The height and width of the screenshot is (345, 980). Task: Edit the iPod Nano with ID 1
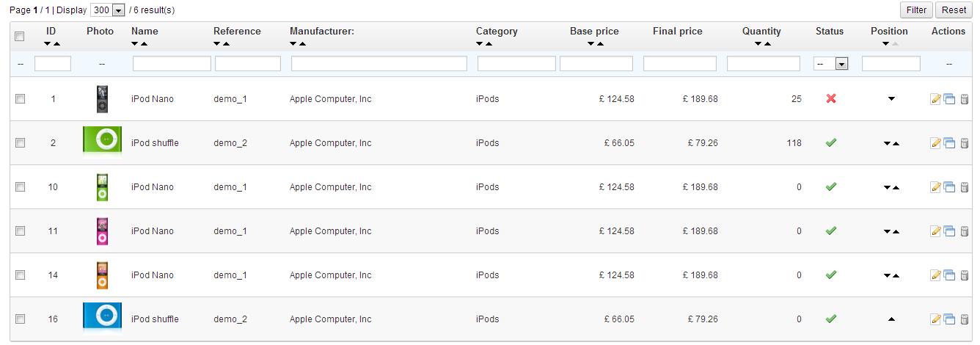(x=935, y=99)
